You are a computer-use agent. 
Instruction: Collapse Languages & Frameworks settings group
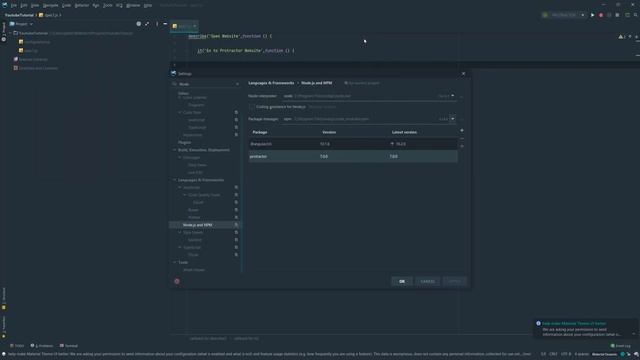click(175, 180)
